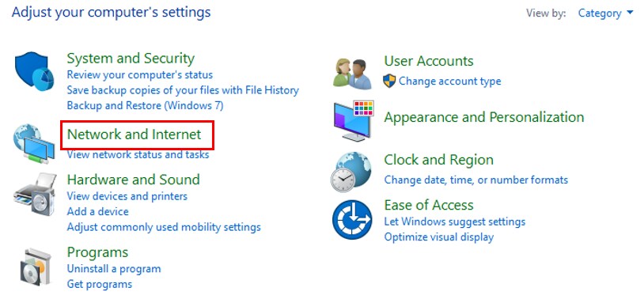
Task: Click the Clock and Region globe clock icon
Action: click(351, 172)
